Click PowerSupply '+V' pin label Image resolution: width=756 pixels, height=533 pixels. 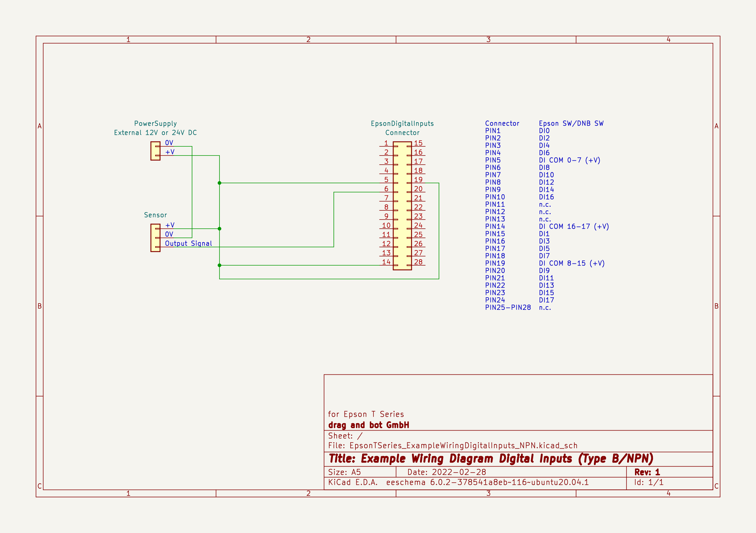click(x=170, y=152)
